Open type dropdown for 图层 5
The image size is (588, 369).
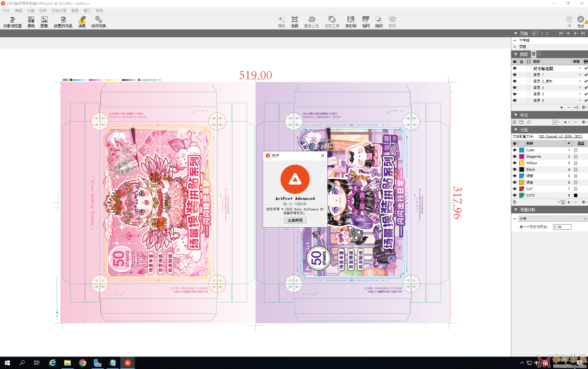[x=580, y=88]
